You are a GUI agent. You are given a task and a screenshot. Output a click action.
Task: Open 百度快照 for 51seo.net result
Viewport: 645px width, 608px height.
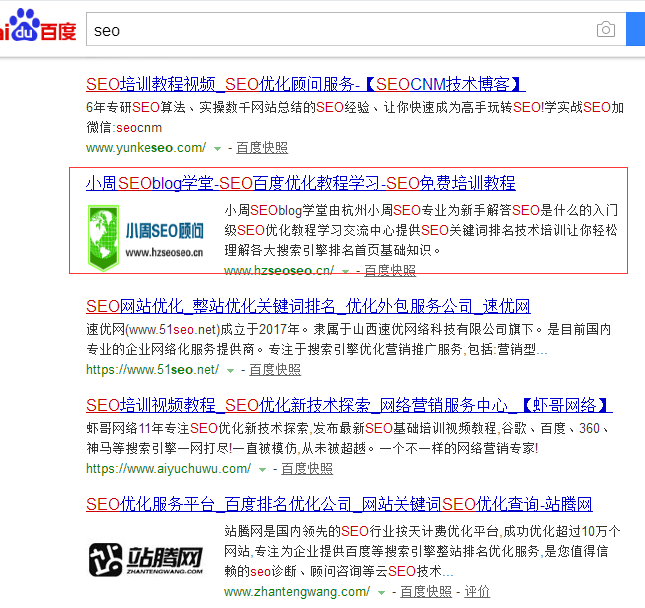click(x=275, y=369)
